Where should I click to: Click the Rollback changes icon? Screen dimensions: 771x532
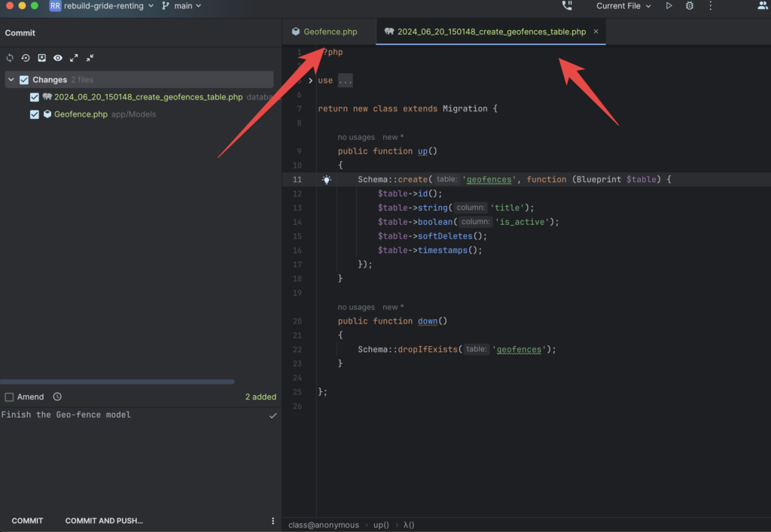26,58
